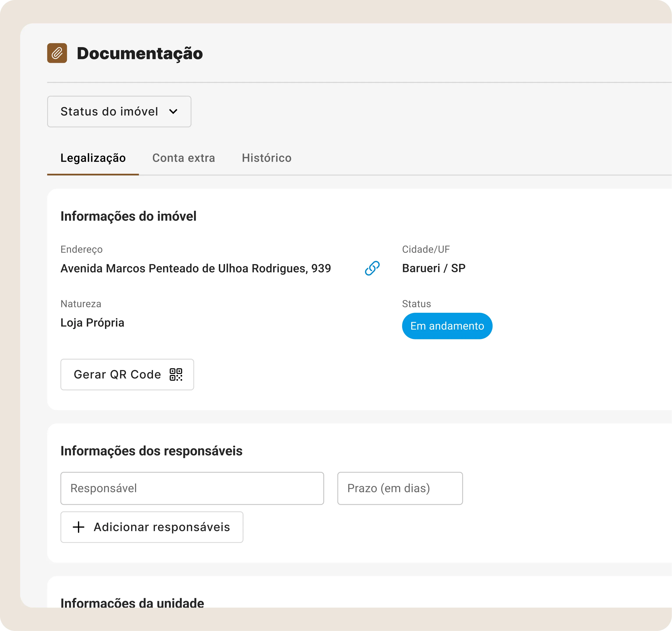Click the Cidade/UF field label

click(x=426, y=249)
